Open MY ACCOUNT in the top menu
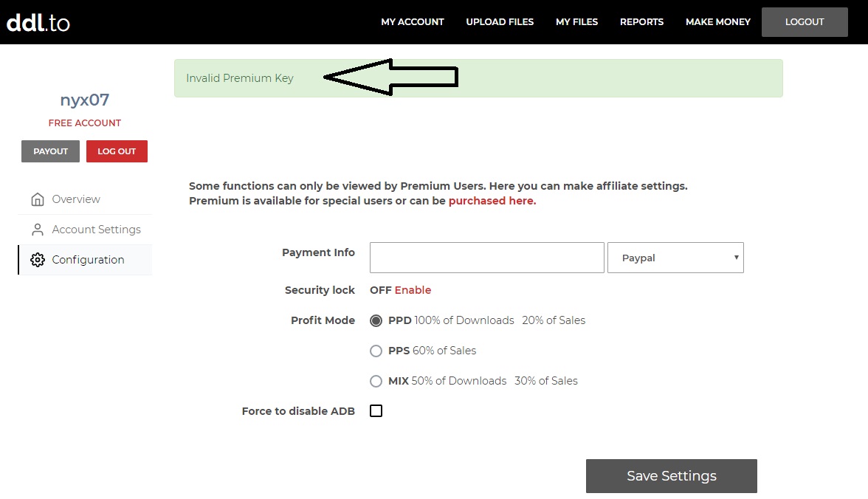The image size is (868, 499). 413,22
